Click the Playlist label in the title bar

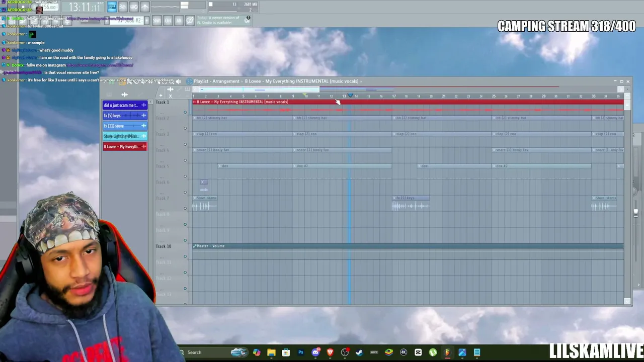(x=201, y=81)
